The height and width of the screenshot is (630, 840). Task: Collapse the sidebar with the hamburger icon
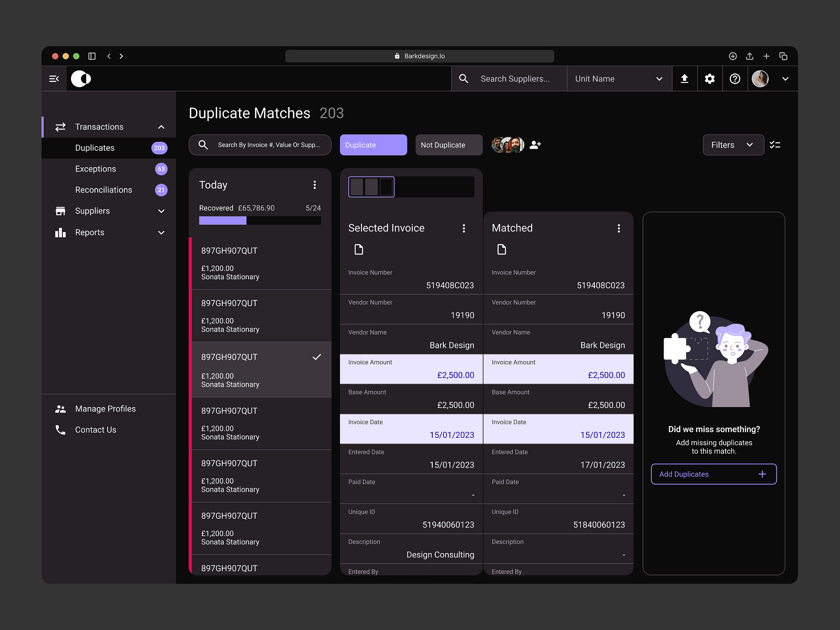coord(54,78)
